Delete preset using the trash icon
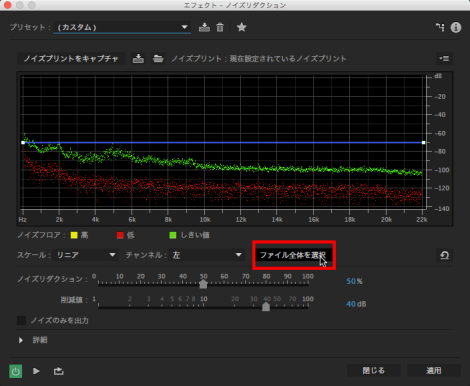Screen dimensions: 470x386 point(220,27)
